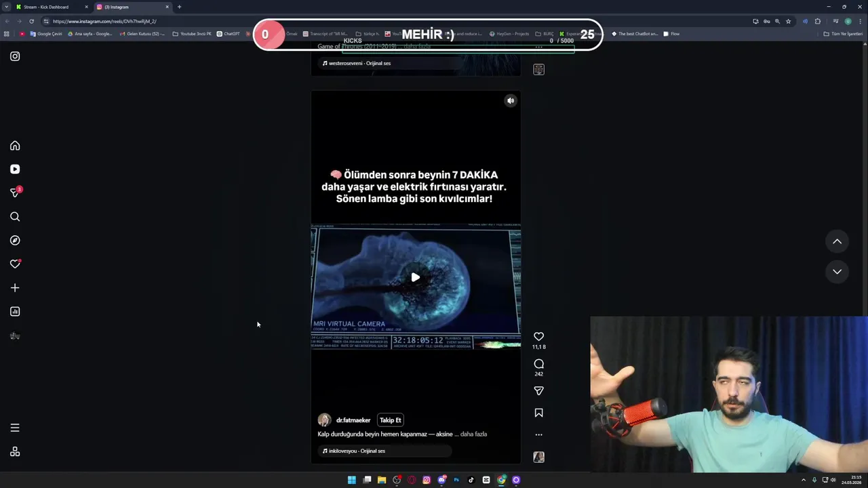868x488 pixels.
Task: Open the Instagram Home icon in sidebar
Action: click(15, 146)
